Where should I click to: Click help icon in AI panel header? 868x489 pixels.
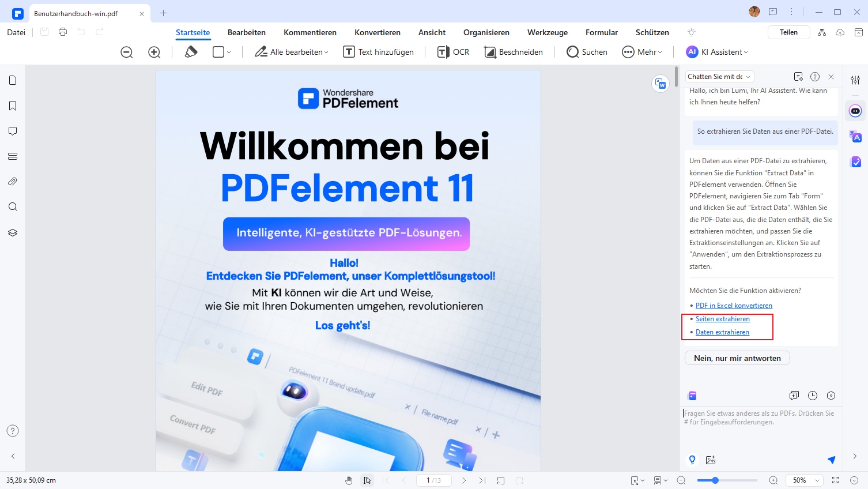(x=815, y=77)
